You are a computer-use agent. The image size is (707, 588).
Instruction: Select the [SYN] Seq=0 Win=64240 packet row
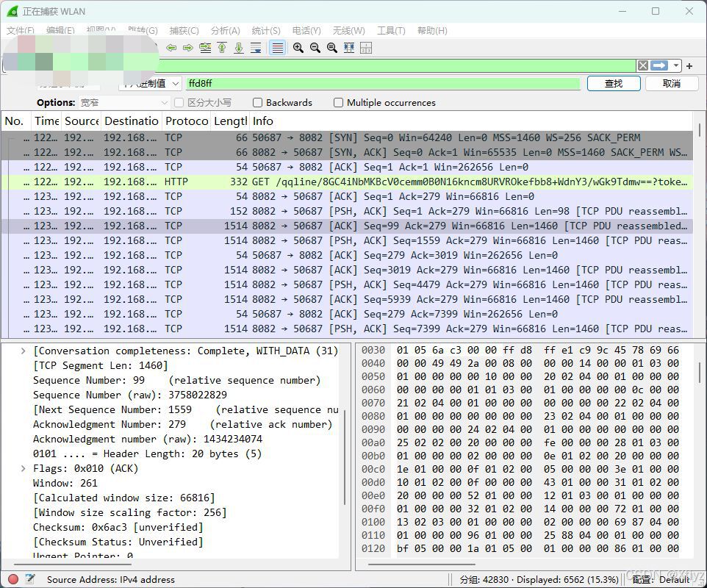click(347, 137)
